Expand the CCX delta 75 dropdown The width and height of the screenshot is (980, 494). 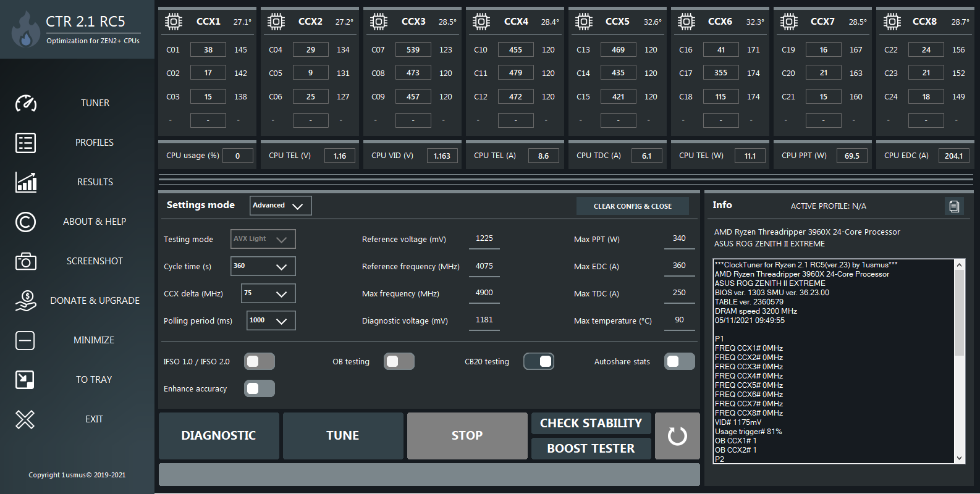point(268,293)
